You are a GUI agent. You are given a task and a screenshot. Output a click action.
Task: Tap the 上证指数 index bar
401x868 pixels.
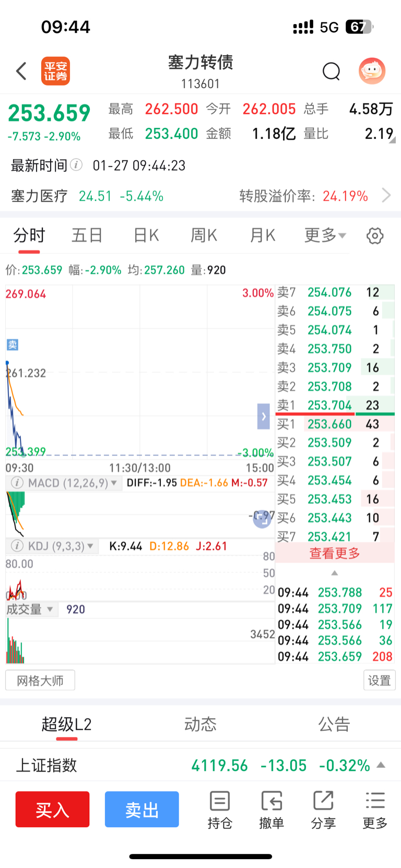pyautogui.click(x=200, y=765)
